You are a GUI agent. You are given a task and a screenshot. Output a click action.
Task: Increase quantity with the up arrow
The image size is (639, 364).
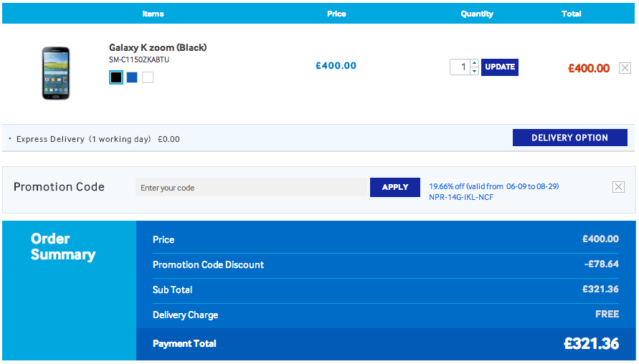(474, 63)
